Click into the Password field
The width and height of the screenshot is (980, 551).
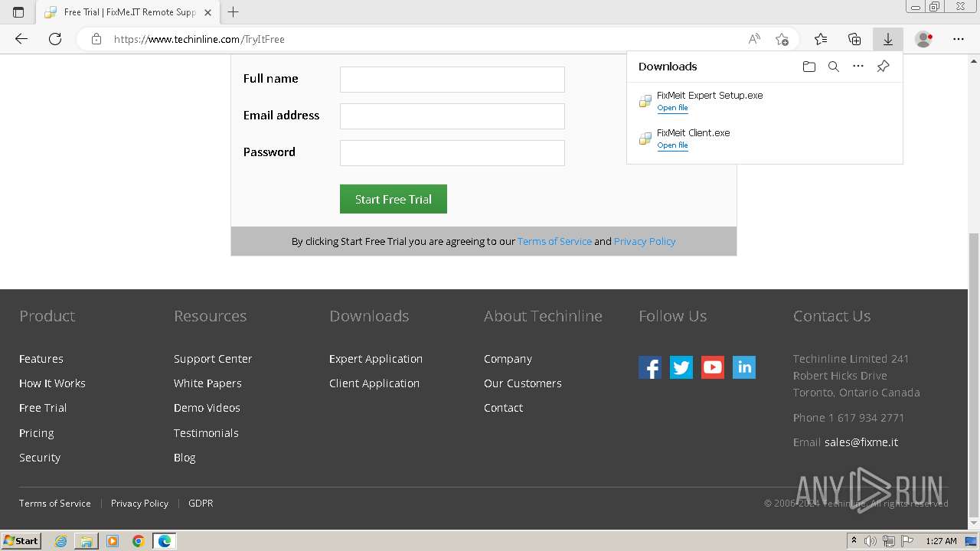(452, 153)
